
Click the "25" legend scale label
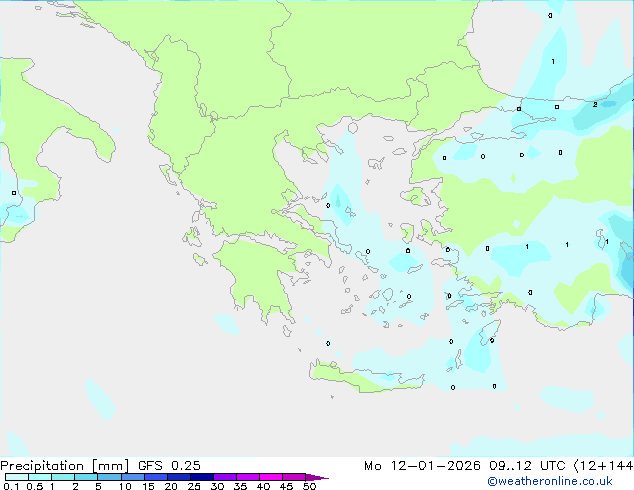(x=194, y=486)
